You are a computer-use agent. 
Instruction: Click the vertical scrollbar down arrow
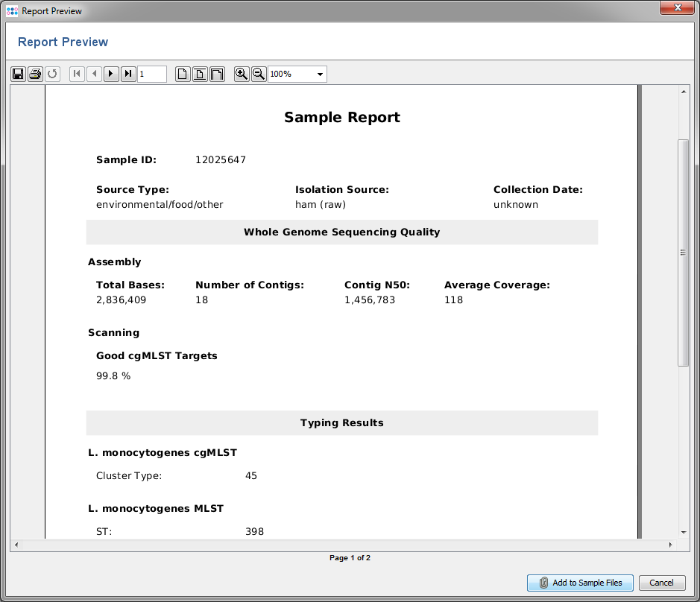[684, 532]
